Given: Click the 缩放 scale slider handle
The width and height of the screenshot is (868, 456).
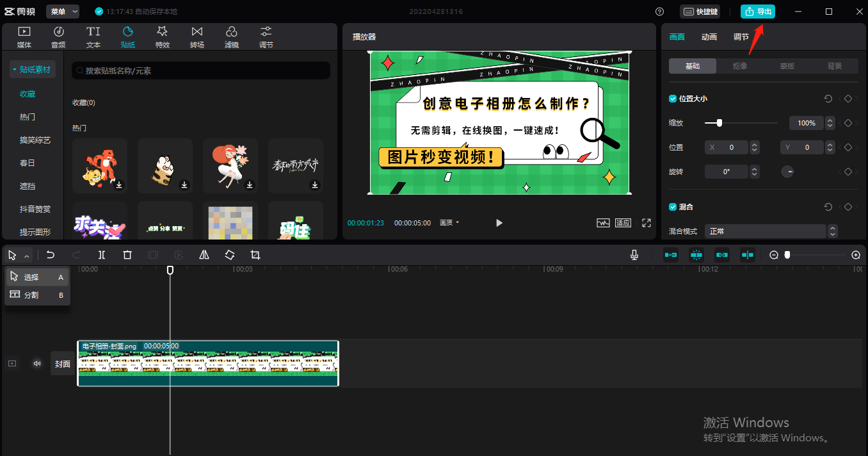Looking at the screenshot, I should point(719,123).
